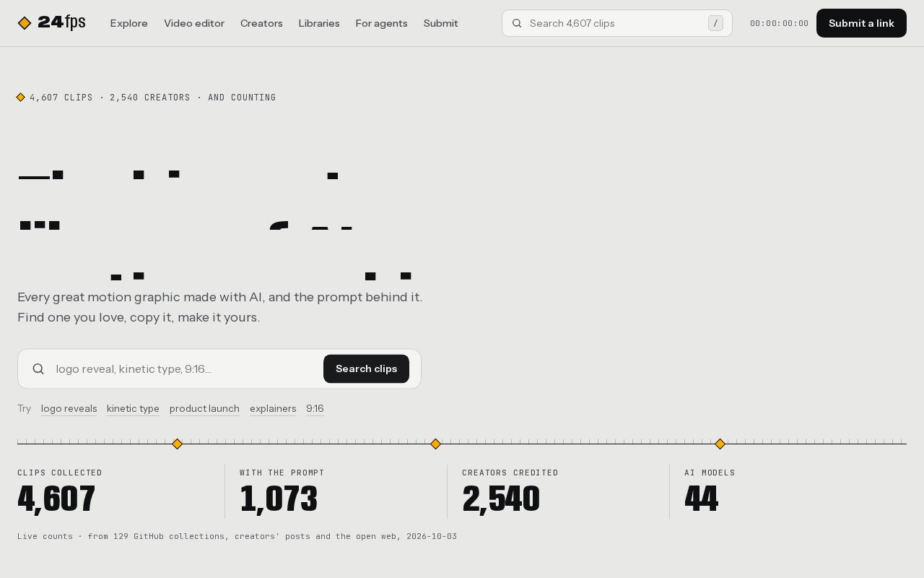
Task: Click the 1,073 with the prompt value
Action: pos(279,499)
